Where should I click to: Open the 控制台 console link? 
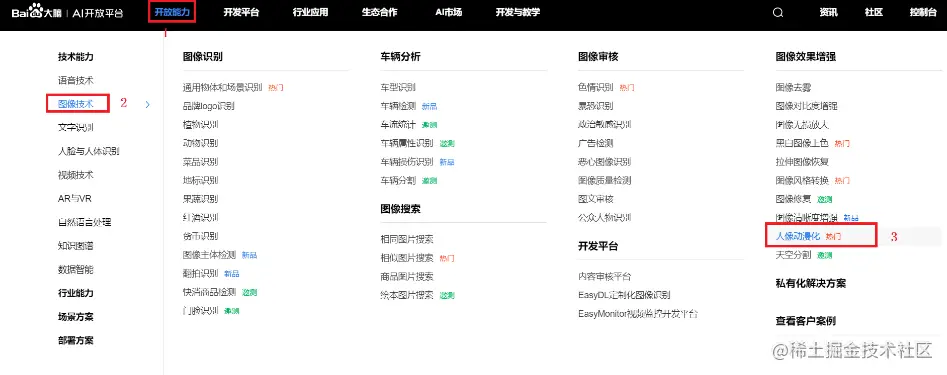click(923, 12)
